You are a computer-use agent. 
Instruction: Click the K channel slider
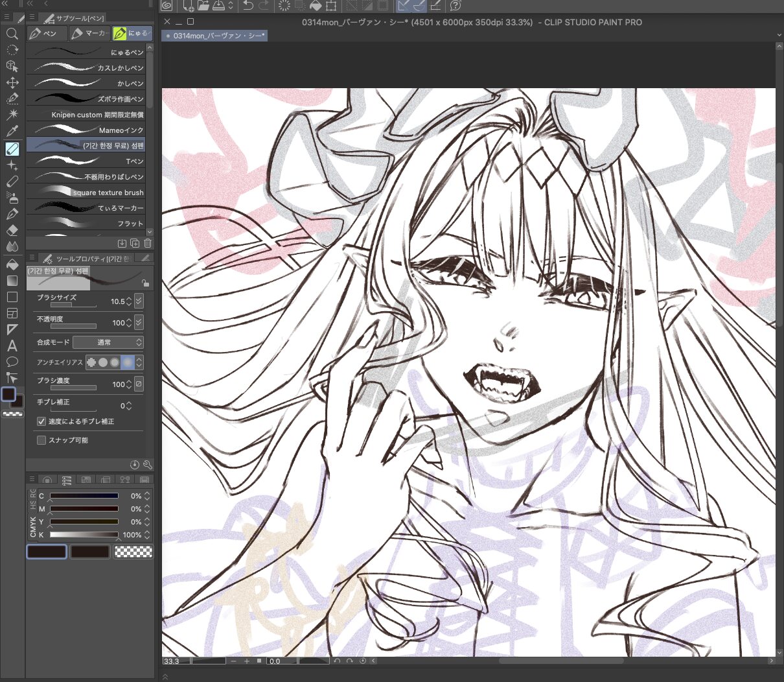point(84,535)
